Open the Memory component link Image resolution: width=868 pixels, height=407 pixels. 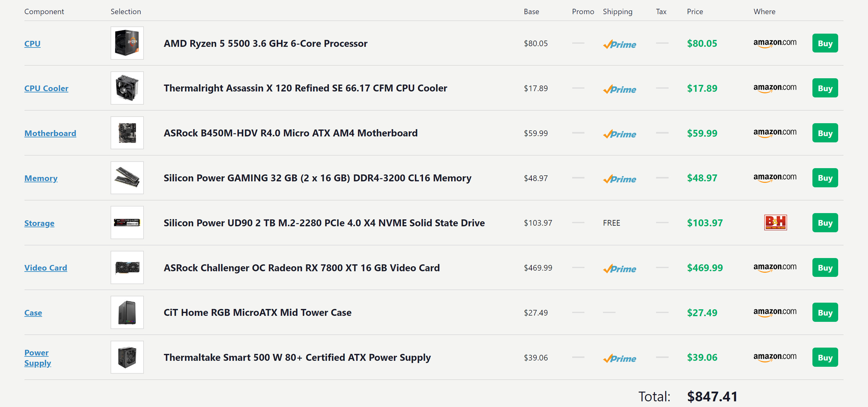(x=41, y=178)
